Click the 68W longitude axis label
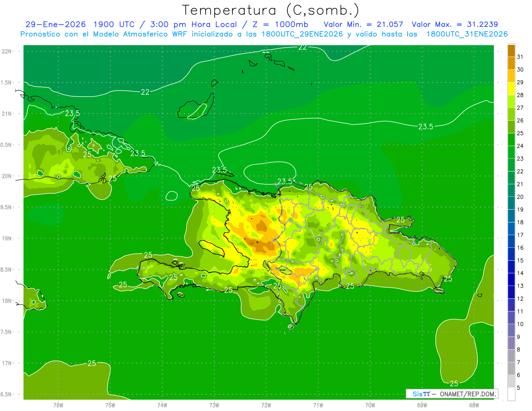Screen dimensions: 532x411 click(474, 405)
